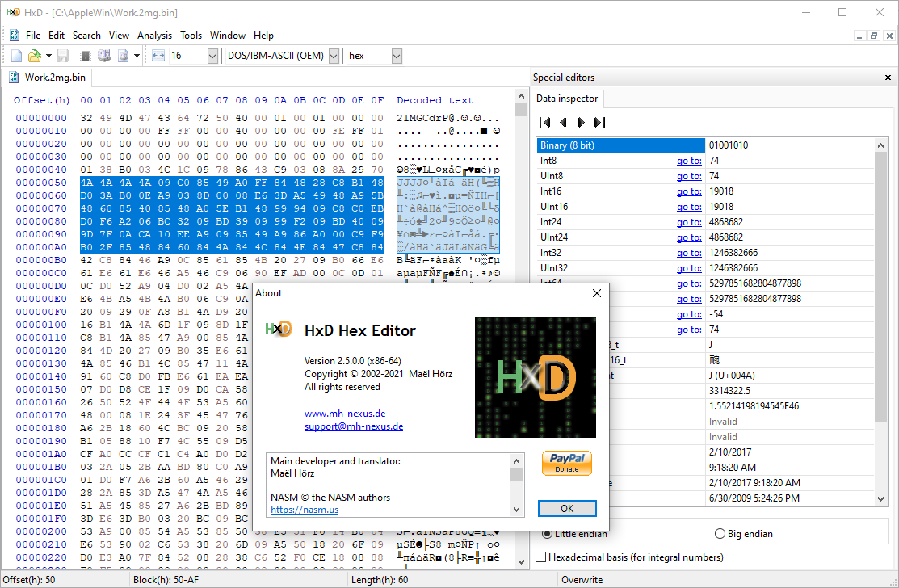Click the go to link for UInt16

tap(689, 207)
